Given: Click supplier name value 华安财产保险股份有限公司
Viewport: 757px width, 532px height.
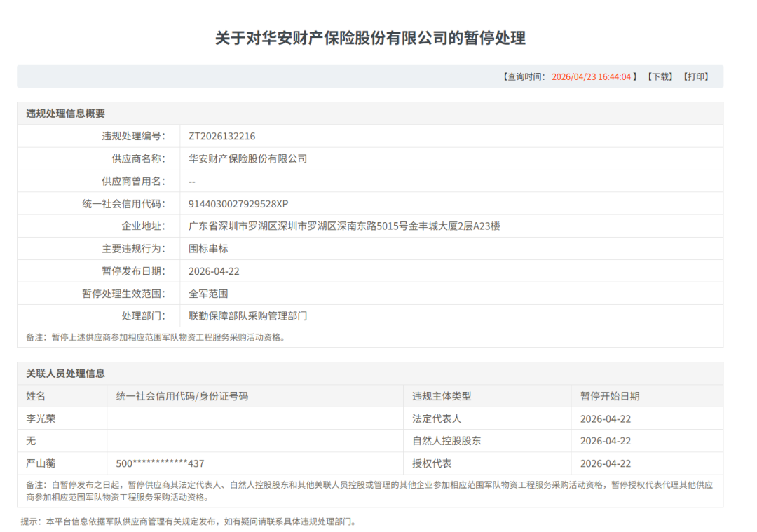Looking at the screenshot, I should [x=248, y=158].
